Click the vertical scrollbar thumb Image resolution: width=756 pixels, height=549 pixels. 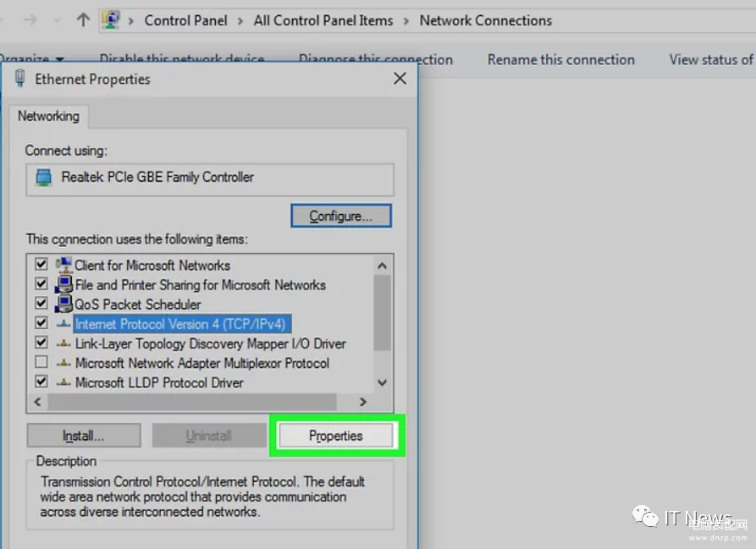tap(383, 312)
